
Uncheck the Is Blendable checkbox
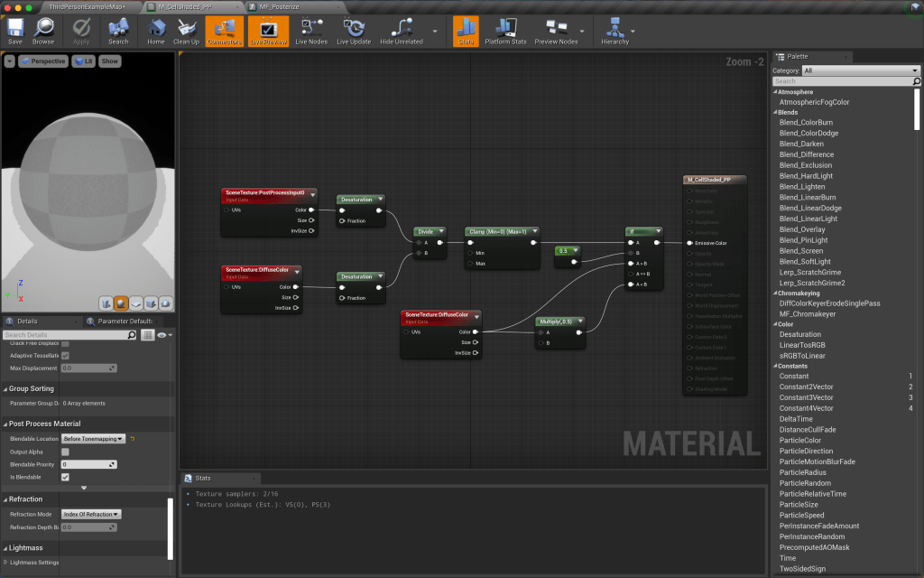tap(67, 477)
